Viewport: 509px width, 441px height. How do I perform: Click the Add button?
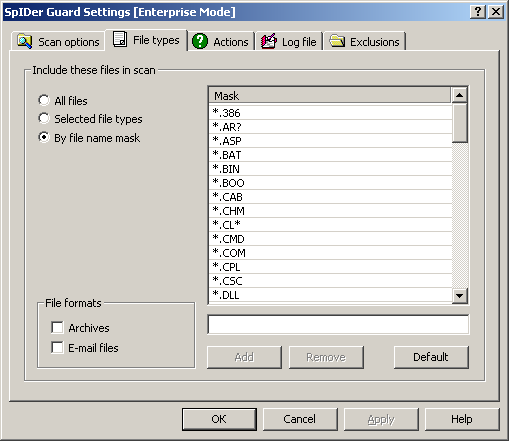[x=244, y=357]
